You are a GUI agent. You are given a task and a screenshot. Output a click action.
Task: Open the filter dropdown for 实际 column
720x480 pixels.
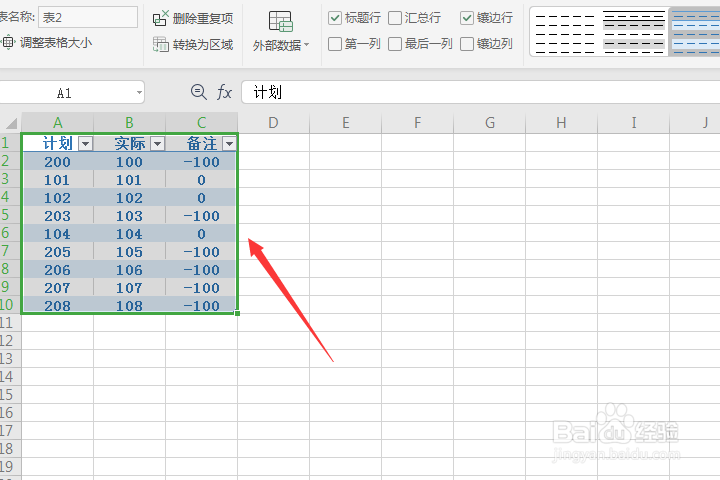click(x=158, y=144)
